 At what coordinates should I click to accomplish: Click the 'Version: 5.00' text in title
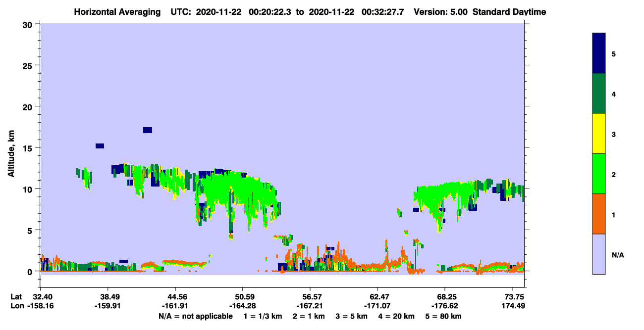coord(441,12)
